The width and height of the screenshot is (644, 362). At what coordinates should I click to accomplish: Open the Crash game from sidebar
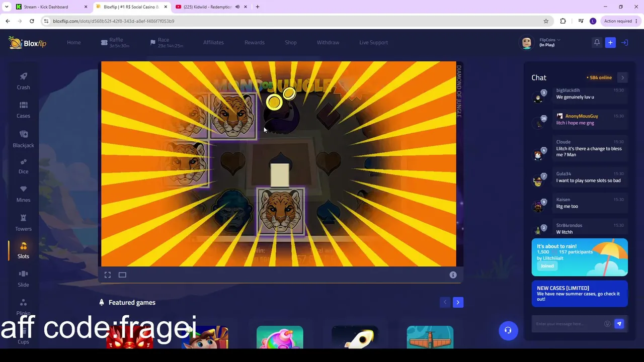pyautogui.click(x=23, y=81)
